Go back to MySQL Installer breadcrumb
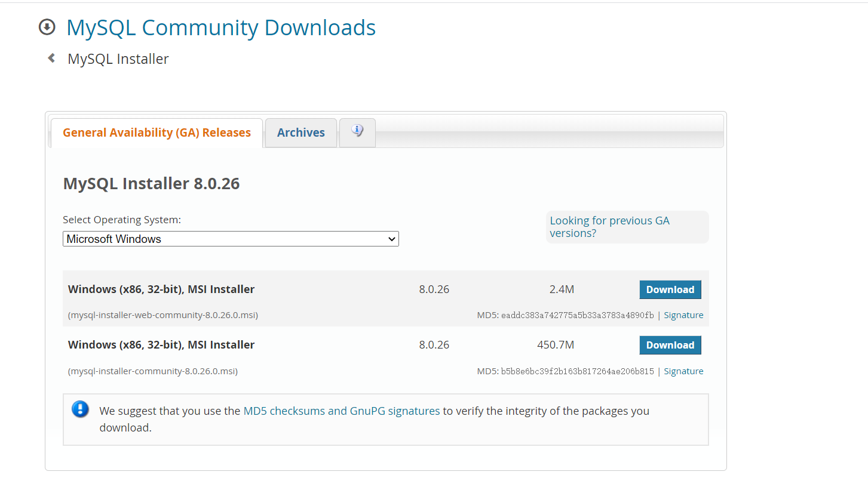This screenshot has width=868, height=490. click(118, 58)
